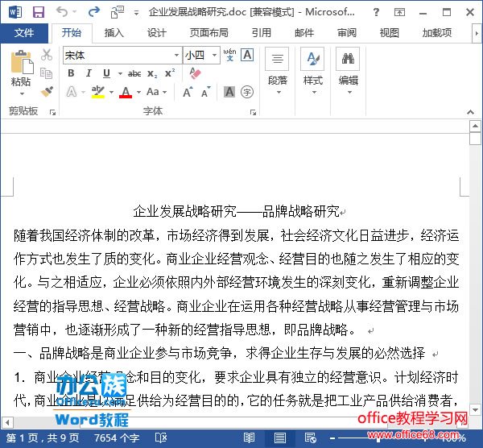The width and height of the screenshot is (483, 448).
Task: Activate the Format Painter brush
Action: pyautogui.click(x=47, y=92)
